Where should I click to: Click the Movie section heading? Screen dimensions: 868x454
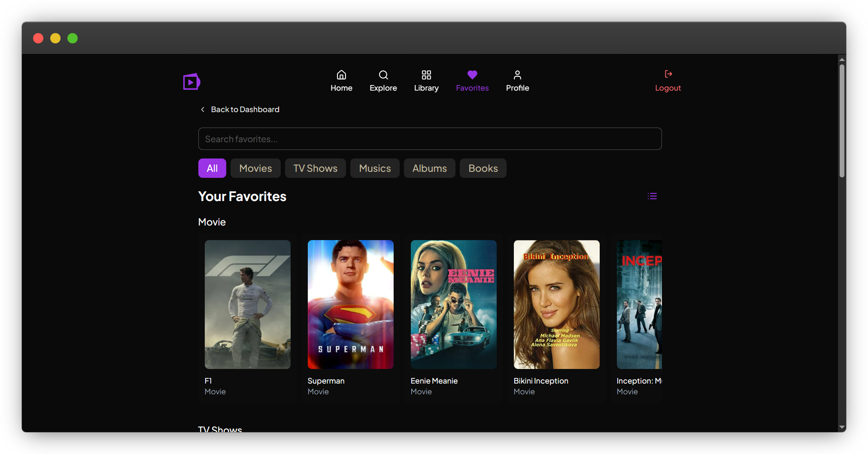point(212,222)
